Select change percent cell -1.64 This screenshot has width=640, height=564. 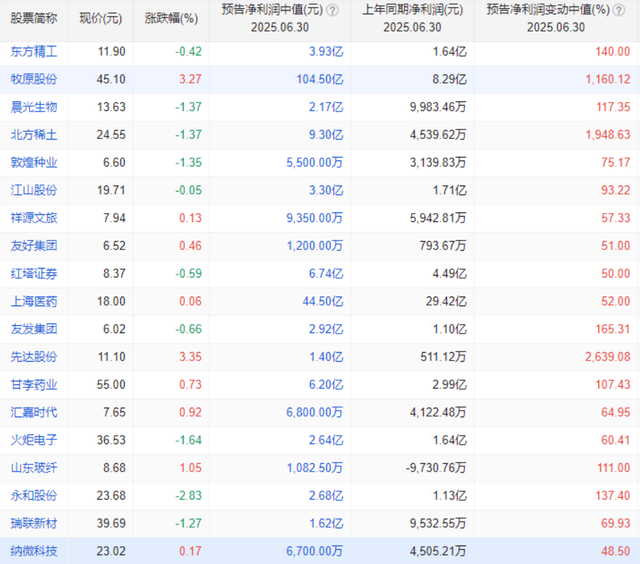[x=189, y=440]
